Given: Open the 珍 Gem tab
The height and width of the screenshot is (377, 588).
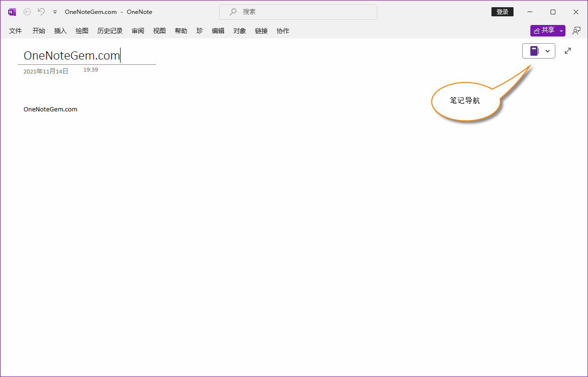Looking at the screenshot, I should click(x=199, y=31).
